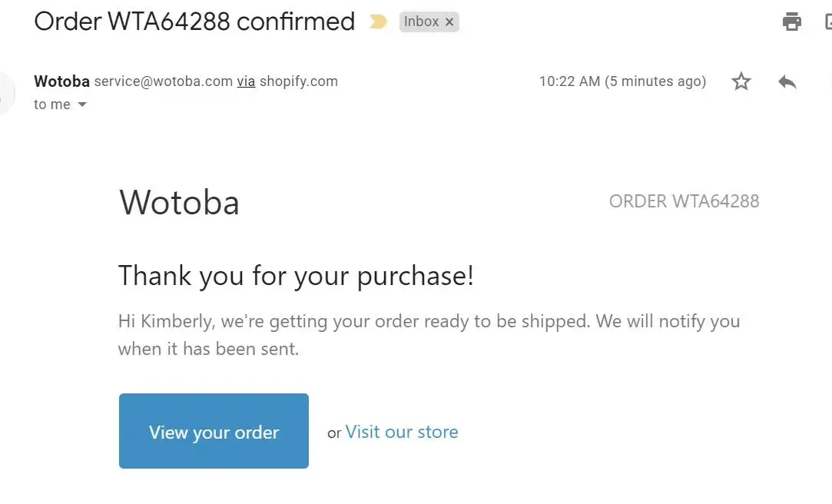Open the "via" underlined link
Viewport: 832px width, 504px height.
click(x=246, y=81)
